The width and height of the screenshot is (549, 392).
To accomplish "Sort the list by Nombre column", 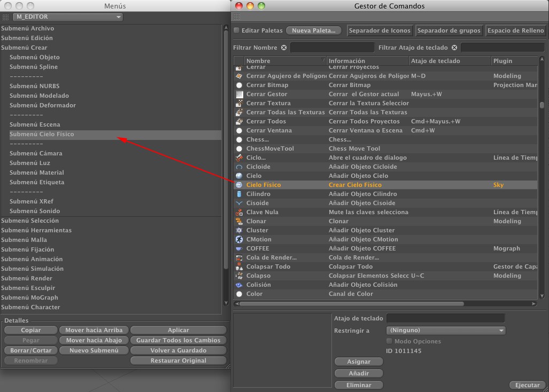I will pyautogui.click(x=284, y=61).
